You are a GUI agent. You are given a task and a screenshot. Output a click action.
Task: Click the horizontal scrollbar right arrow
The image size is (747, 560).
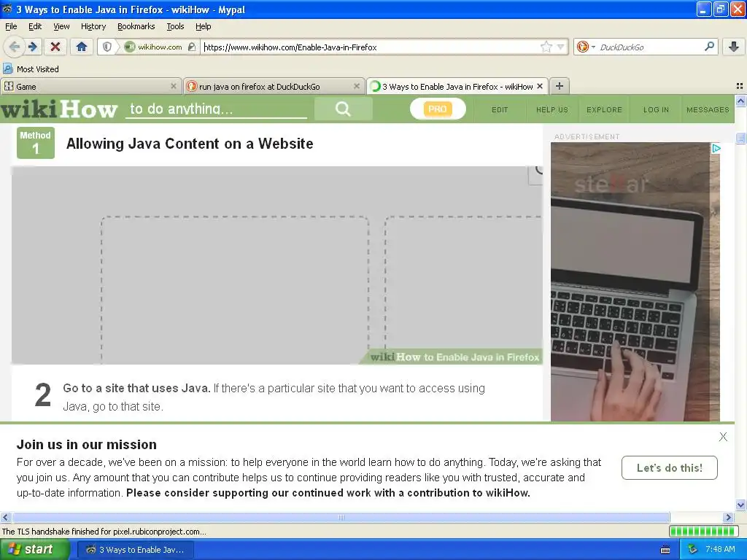pyautogui.click(x=728, y=517)
